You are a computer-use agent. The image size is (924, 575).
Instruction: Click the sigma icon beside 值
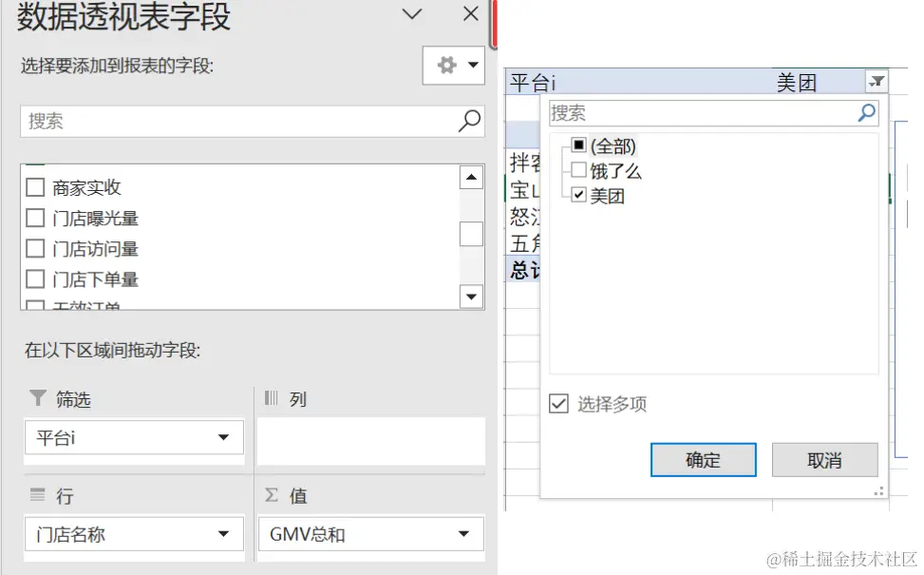coord(273,494)
